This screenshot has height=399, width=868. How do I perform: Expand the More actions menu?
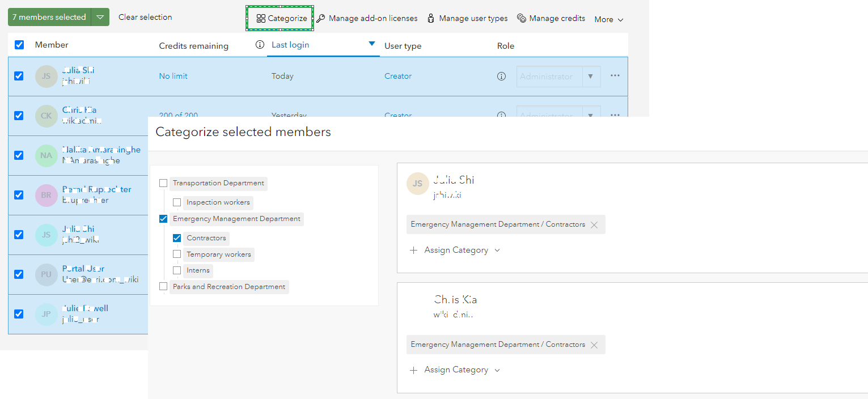[x=609, y=19]
